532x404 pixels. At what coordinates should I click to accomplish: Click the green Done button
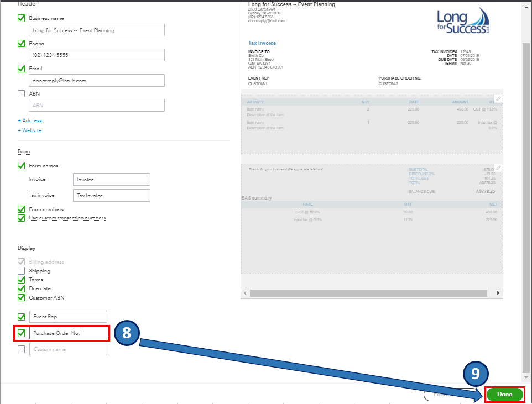point(504,394)
